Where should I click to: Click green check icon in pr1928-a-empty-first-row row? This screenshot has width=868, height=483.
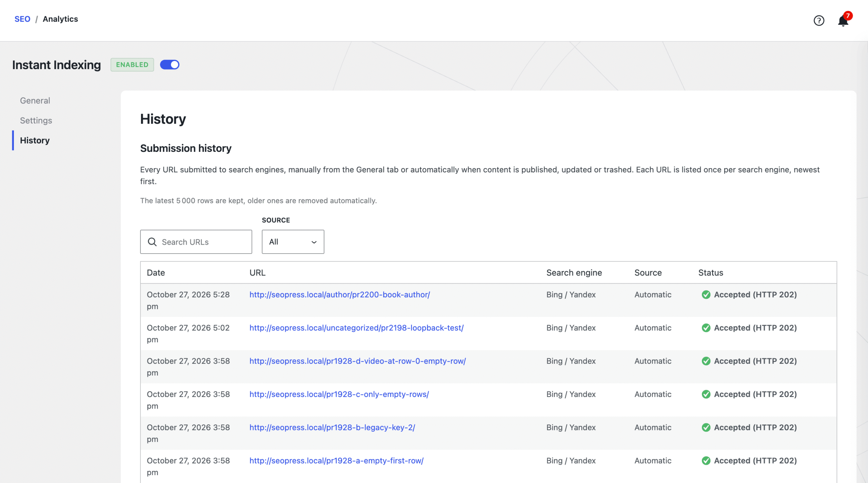click(706, 461)
